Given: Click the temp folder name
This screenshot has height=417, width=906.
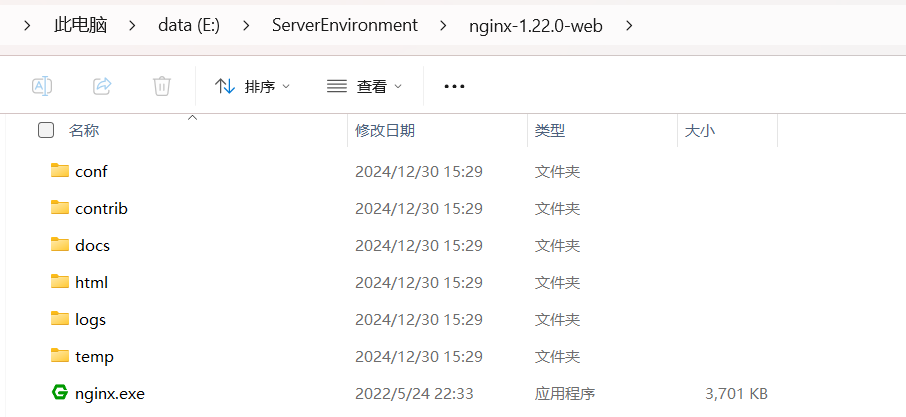Looking at the screenshot, I should tap(95, 356).
